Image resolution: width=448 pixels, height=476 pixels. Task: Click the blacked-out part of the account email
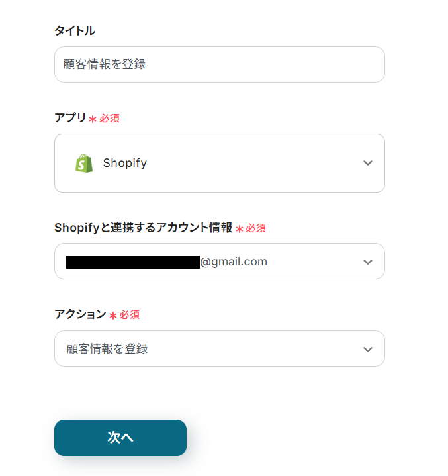tap(132, 262)
